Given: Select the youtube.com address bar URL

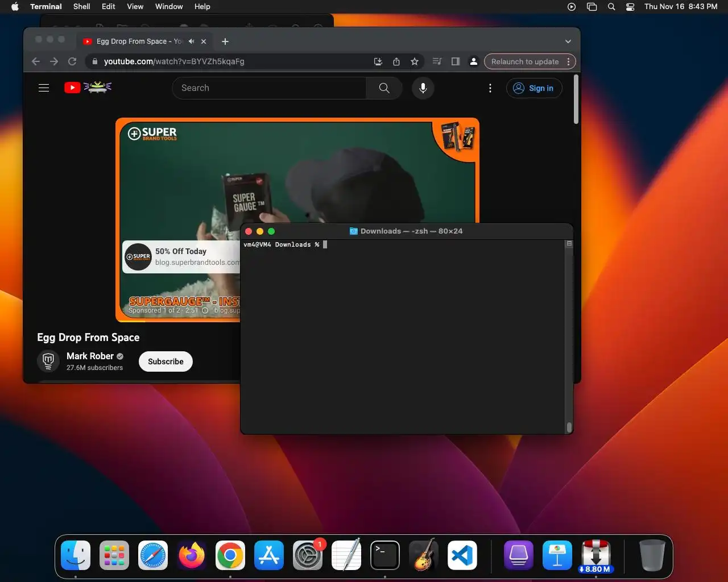Looking at the screenshot, I should point(174,61).
